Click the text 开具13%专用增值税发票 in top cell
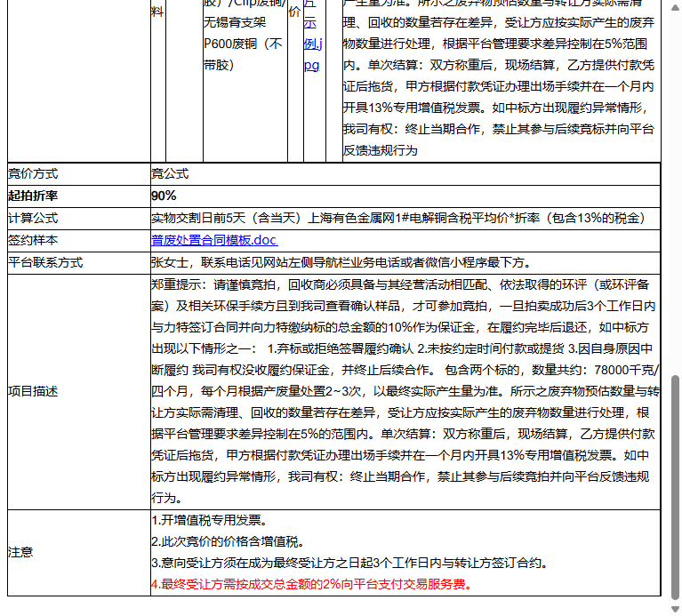682x616 pixels. pyautogui.click(x=412, y=108)
